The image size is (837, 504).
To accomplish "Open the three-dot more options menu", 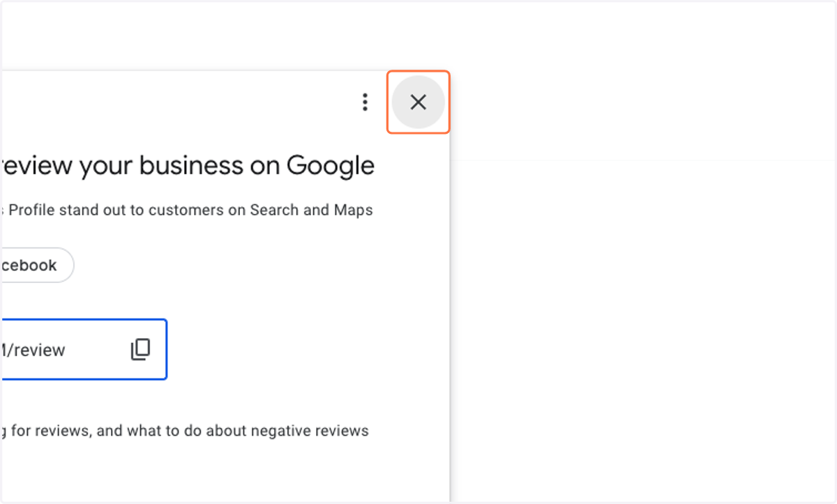I will (365, 102).
